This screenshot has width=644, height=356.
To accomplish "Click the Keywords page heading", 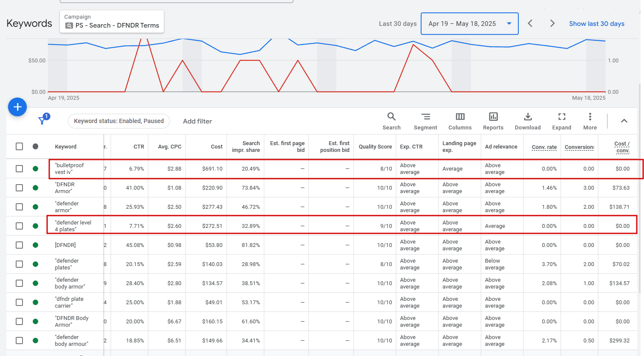I will click(29, 23).
